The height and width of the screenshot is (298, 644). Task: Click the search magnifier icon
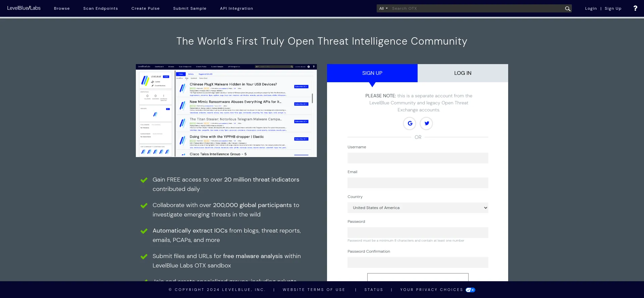pyautogui.click(x=568, y=9)
